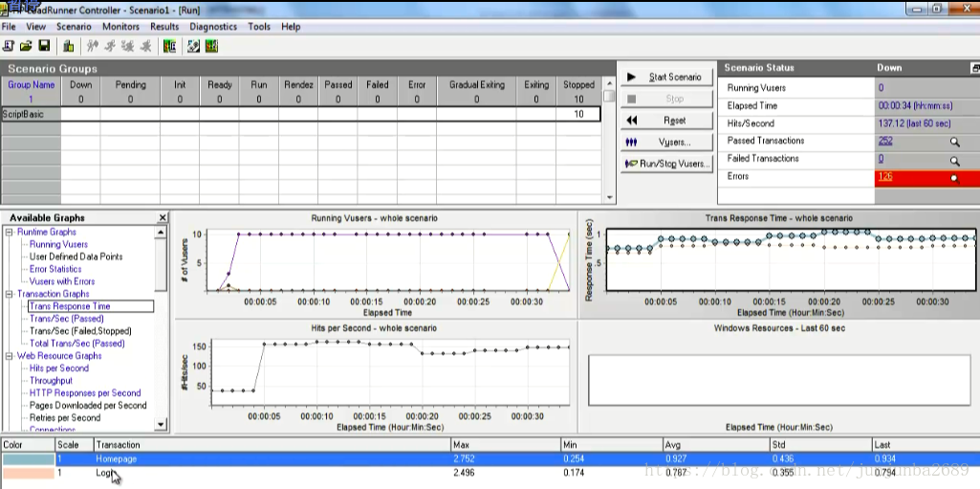Open the Monitors menu
The width and height of the screenshot is (980, 489).
click(x=120, y=27)
